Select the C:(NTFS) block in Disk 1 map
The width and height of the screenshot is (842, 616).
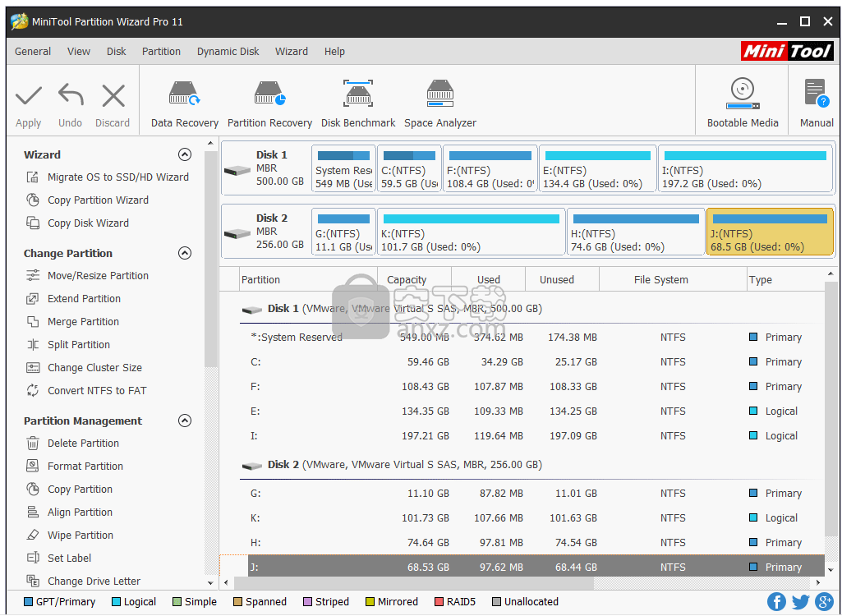(409, 168)
